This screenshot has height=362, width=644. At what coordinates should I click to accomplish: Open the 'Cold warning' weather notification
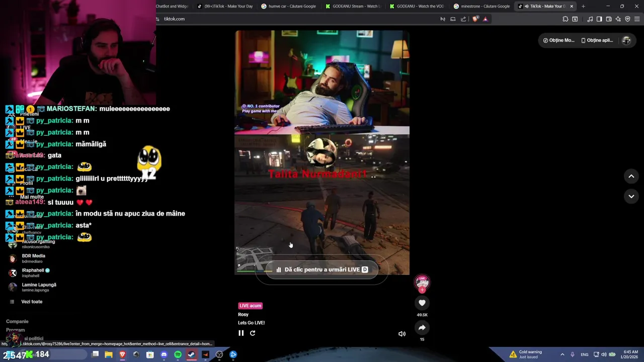[526, 354]
